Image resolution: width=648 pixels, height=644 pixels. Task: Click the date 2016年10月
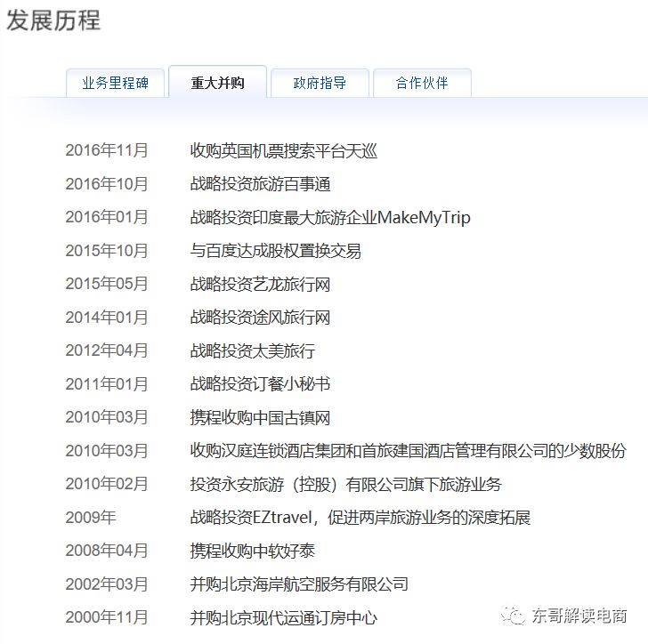(107, 184)
